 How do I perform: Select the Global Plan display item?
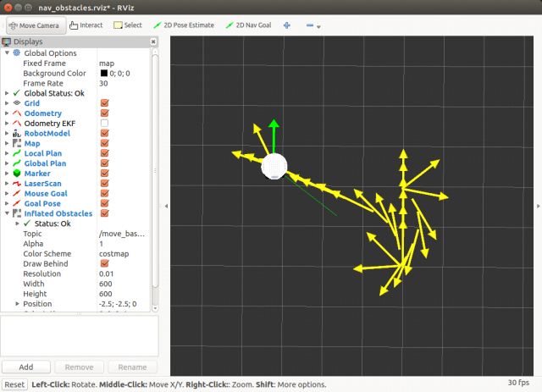45,163
